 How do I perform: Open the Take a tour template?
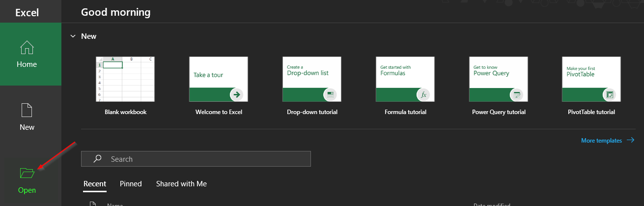click(219, 79)
